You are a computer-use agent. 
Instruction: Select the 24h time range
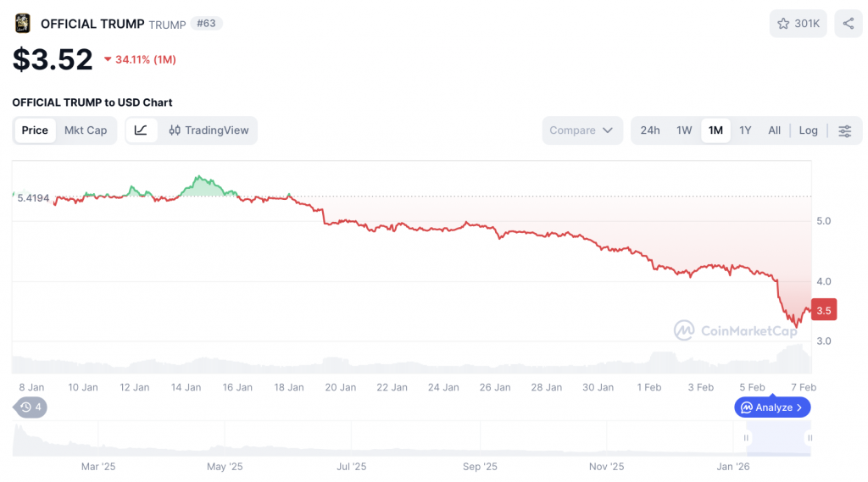point(650,130)
